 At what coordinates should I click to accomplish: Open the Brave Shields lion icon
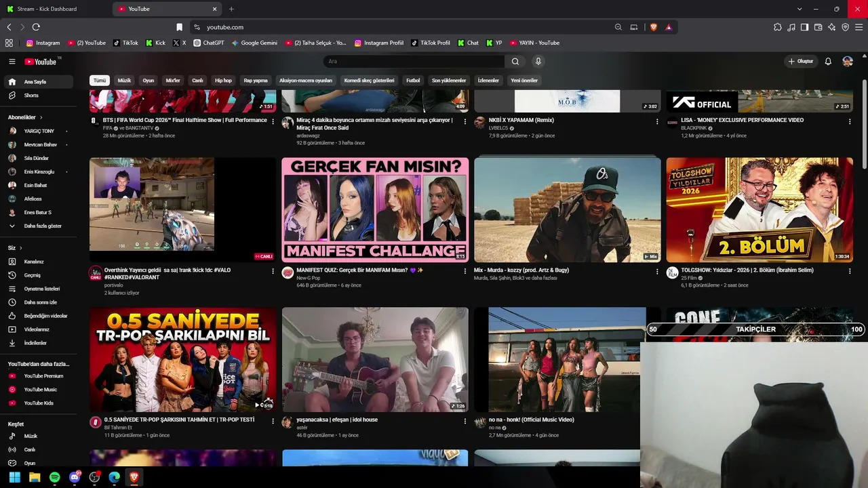pos(654,27)
